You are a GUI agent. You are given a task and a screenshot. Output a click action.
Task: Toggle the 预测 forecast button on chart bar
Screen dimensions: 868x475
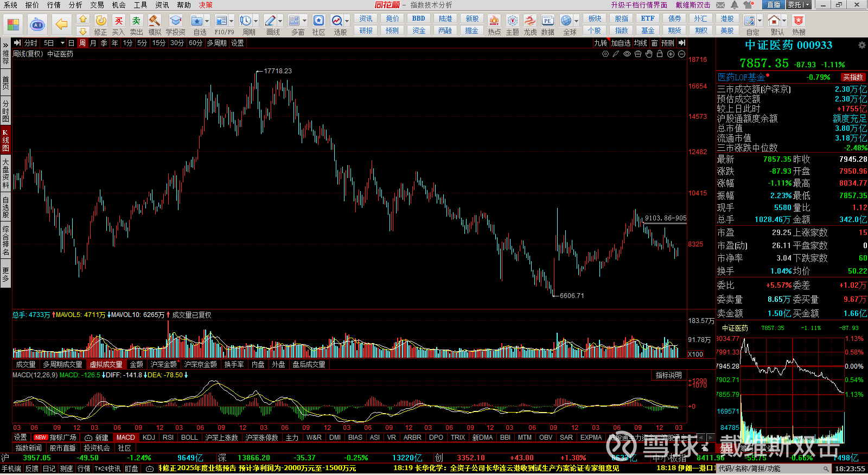(x=668, y=43)
